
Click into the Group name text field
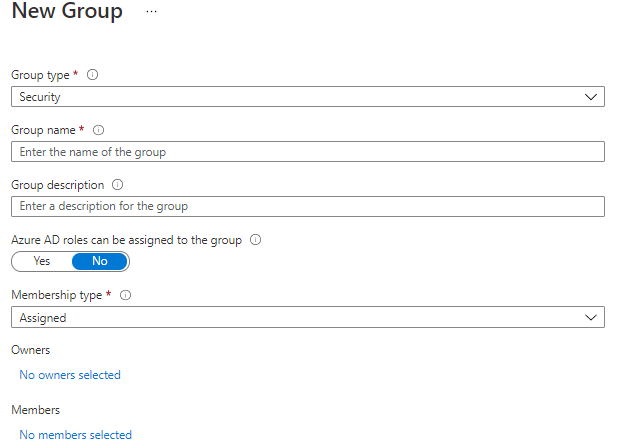click(x=308, y=152)
